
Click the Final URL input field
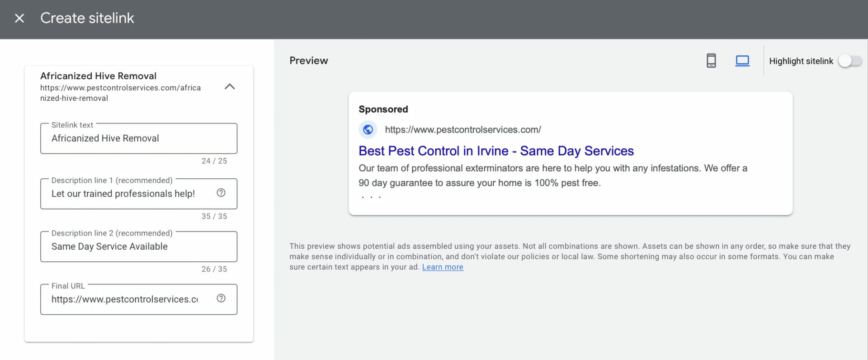coord(124,299)
